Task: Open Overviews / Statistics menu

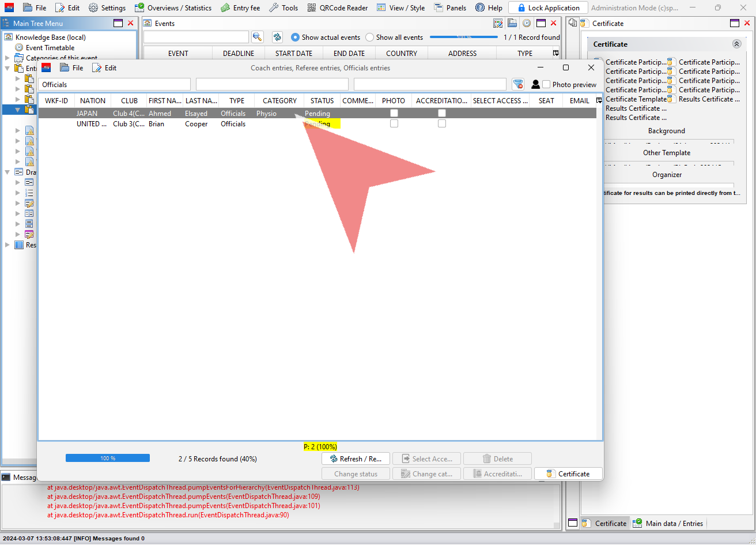Action: click(173, 8)
